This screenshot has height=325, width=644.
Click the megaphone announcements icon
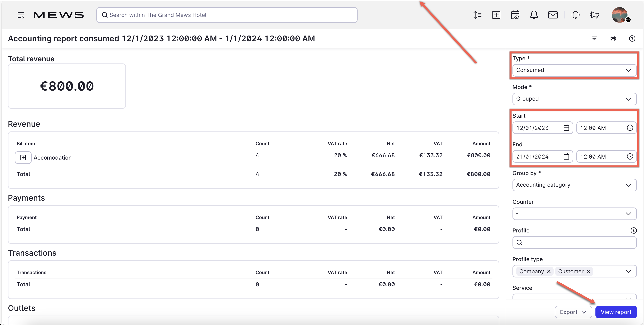(594, 15)
